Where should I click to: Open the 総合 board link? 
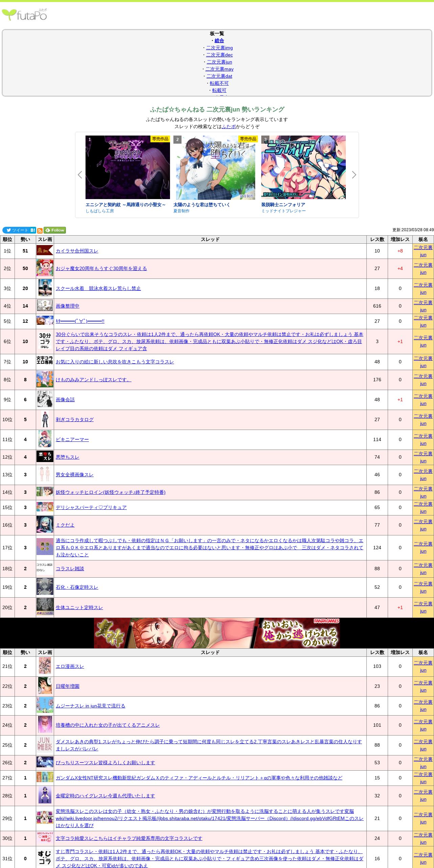(219, 41)
